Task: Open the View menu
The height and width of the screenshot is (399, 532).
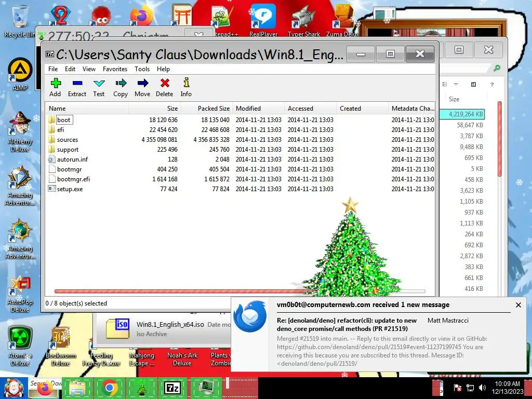Action: click(x=89, y=69)
